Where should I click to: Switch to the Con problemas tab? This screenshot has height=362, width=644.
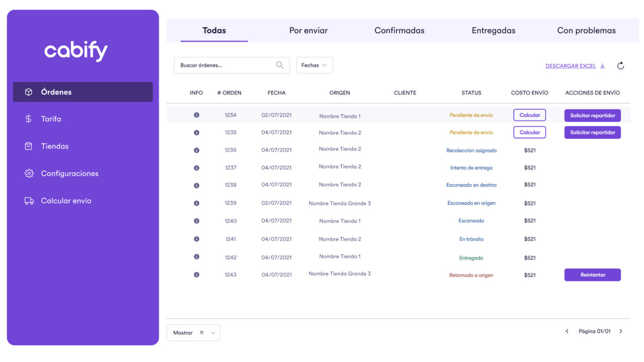click(586, 31)
